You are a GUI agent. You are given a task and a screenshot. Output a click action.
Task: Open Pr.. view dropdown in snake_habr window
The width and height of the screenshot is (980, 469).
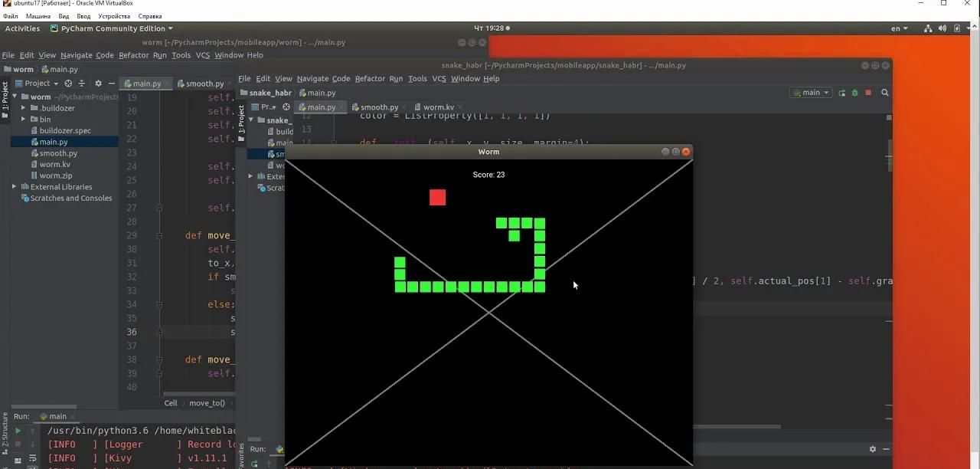coord(264,107)
